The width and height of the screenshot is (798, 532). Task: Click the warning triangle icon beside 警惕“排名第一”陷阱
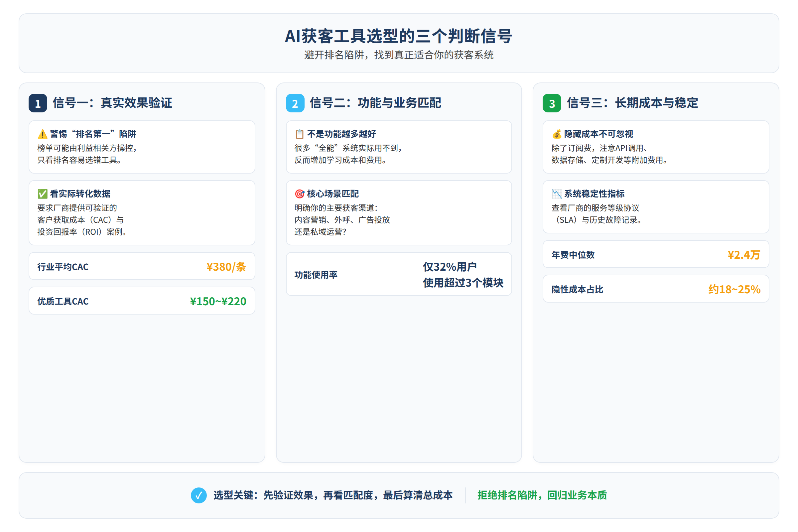click(x=43, y=134)
